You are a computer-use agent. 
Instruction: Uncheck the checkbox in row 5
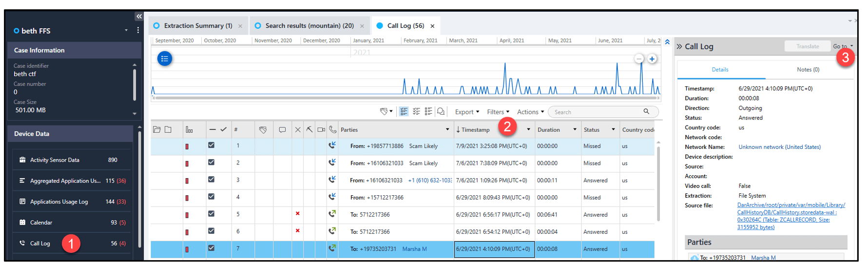[x=211, y=213]
